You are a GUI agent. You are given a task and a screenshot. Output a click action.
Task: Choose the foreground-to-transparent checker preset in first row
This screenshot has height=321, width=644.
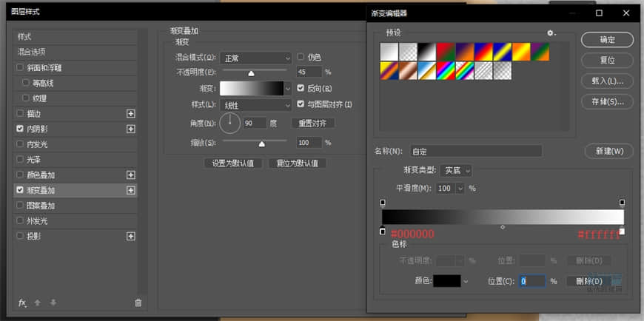tap(407, 52)
